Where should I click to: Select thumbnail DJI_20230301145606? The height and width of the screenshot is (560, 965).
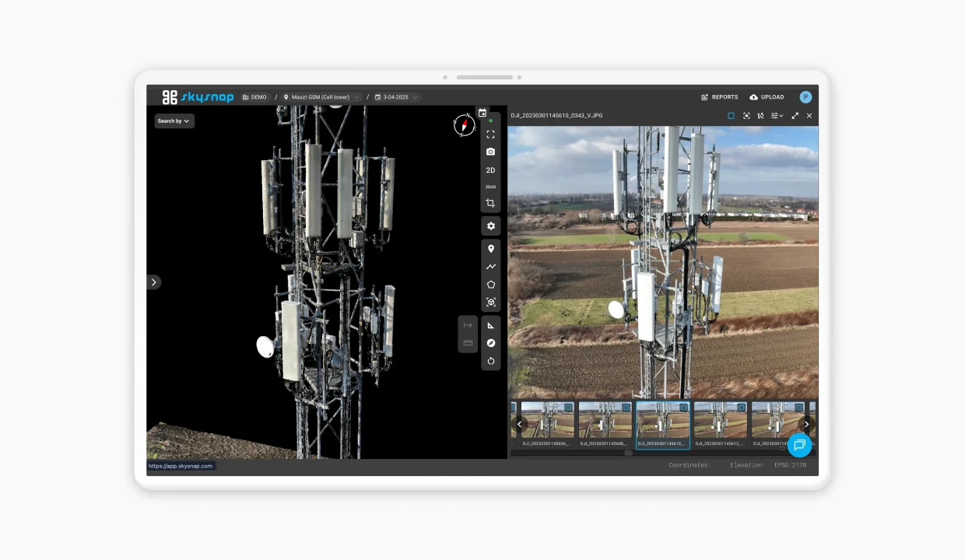click(x=548, y=425)
